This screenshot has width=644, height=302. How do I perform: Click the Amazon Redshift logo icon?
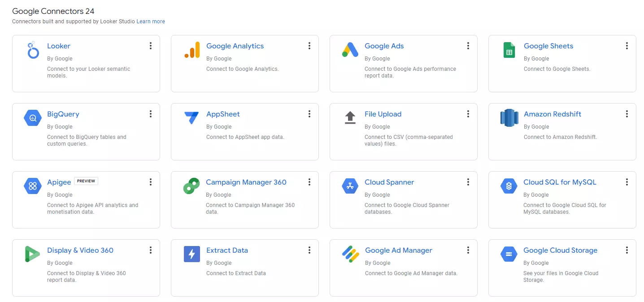[x=509, y=118]
